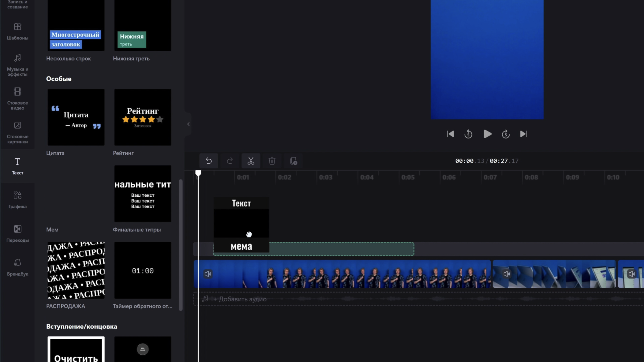This screenshot has height=362, width=644.
Task: Collapse the side panel with chevron
Action: 188,124
